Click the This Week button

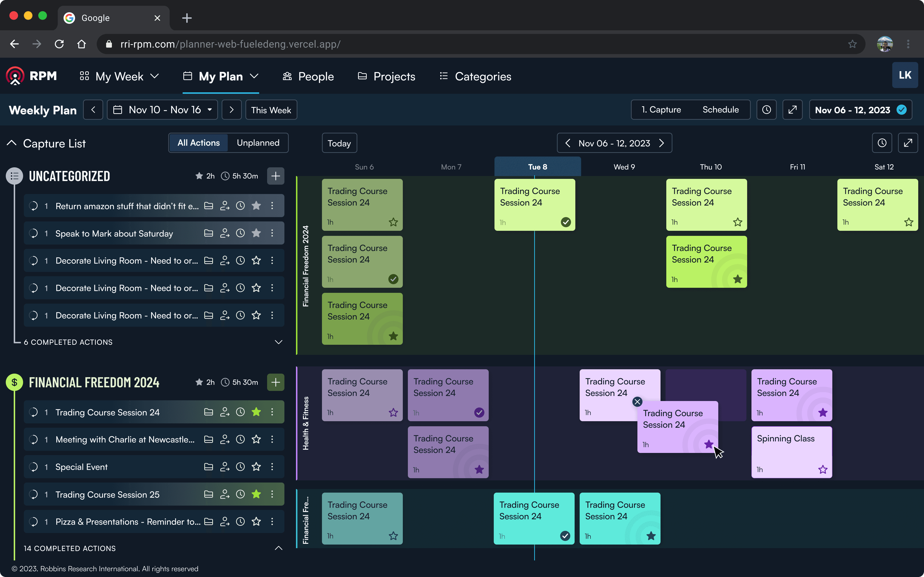coord(271,110)
